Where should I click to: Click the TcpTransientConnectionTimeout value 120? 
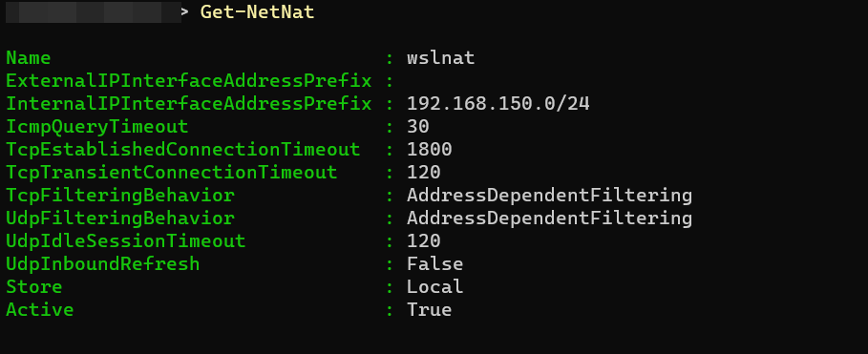[423, 172]
